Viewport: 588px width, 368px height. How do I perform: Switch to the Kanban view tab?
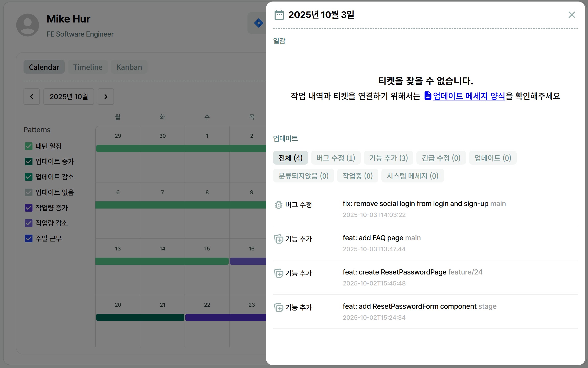pyautogui.click(x=129, y=67)
